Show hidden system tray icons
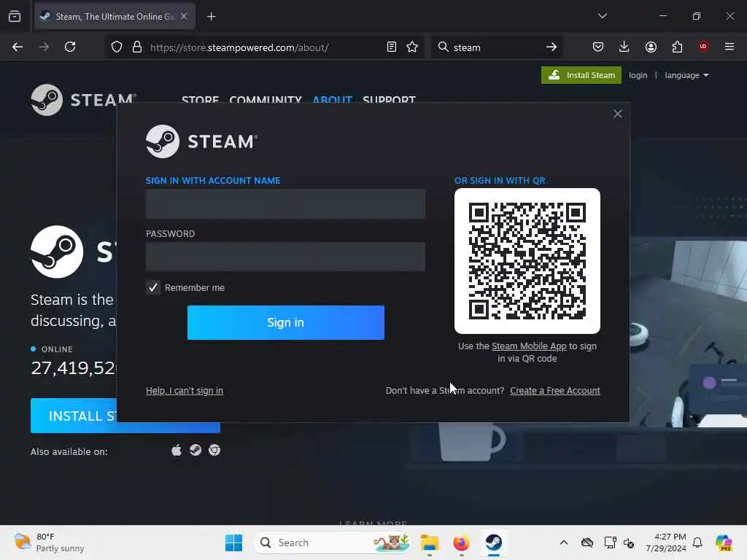This screenshot has width=747, height=560. 564,542
